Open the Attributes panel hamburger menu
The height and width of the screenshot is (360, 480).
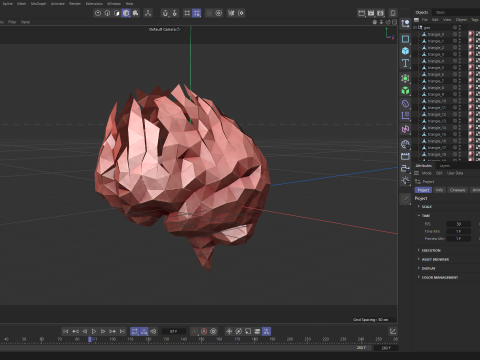[x=416, y=173]
